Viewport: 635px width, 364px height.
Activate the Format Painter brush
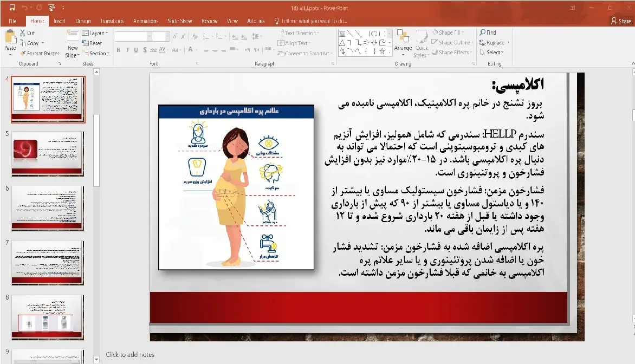tap(23, 54)
